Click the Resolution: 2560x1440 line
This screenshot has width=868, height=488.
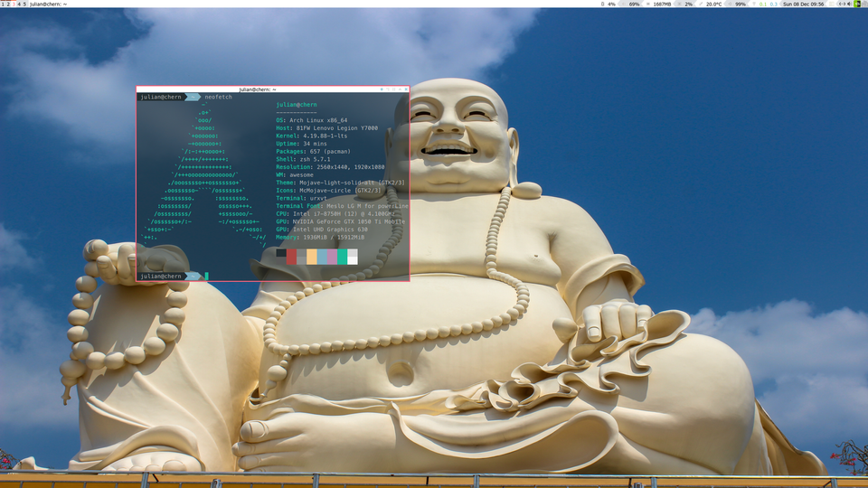[x=330, y=166]
